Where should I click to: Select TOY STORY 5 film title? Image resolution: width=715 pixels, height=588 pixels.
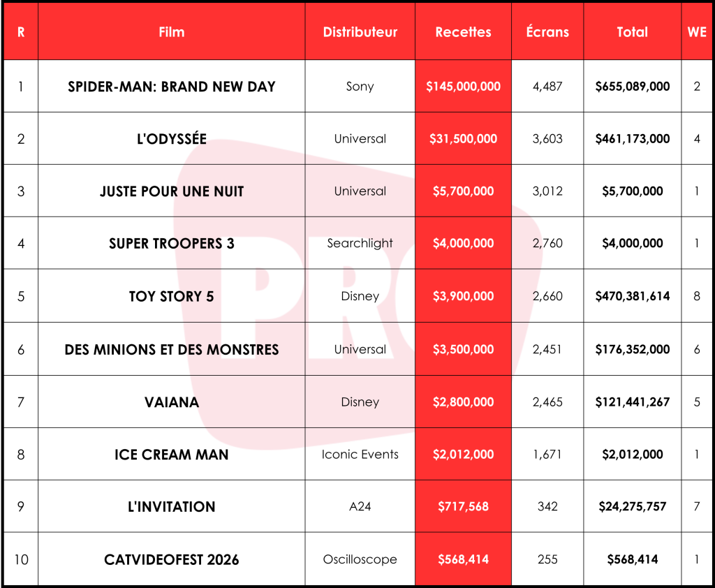(x=172, y=297)
